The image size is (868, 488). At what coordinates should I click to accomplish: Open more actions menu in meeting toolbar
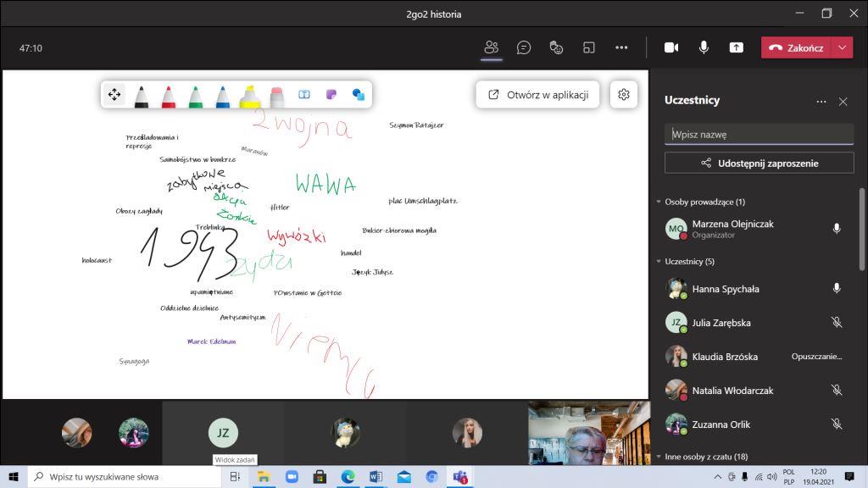pyautogui.click(x=621, y=47)
